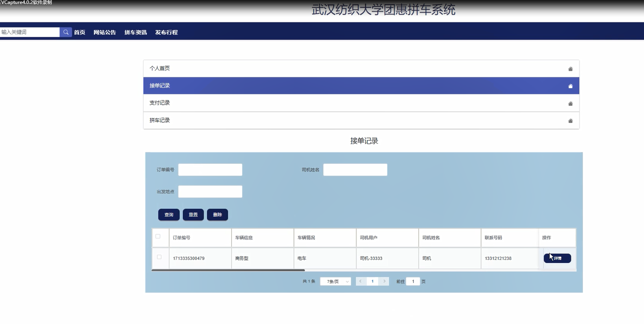644x324 pixels.
Task: Click the 武汉纺织大学团惠拼车系统 title
Action: 383,10
